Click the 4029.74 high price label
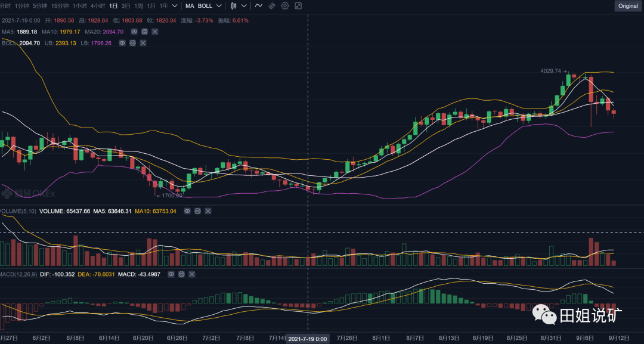The image size is (644, 344). click(x=551, y=71)
